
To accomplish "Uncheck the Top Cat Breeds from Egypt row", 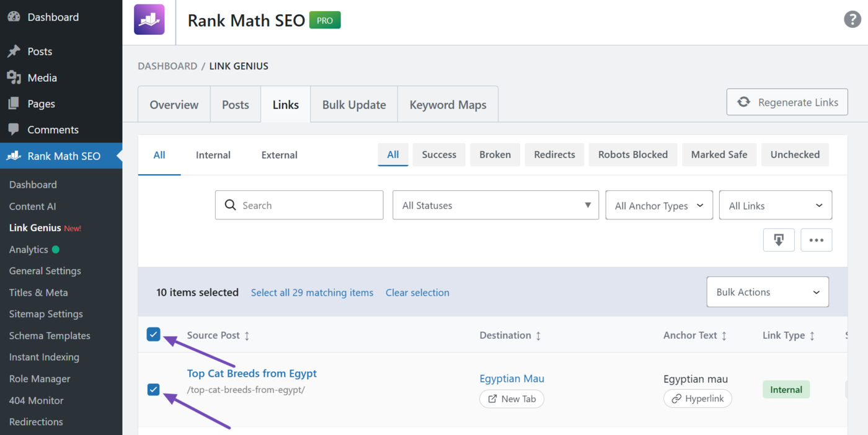I will (x=153, y=390).
